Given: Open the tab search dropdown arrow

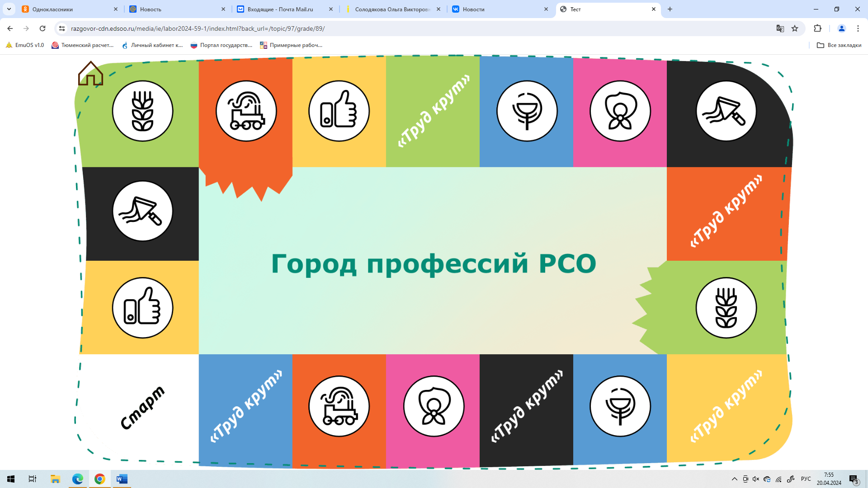Looking at the screenshot, I should tap(9, 9).
